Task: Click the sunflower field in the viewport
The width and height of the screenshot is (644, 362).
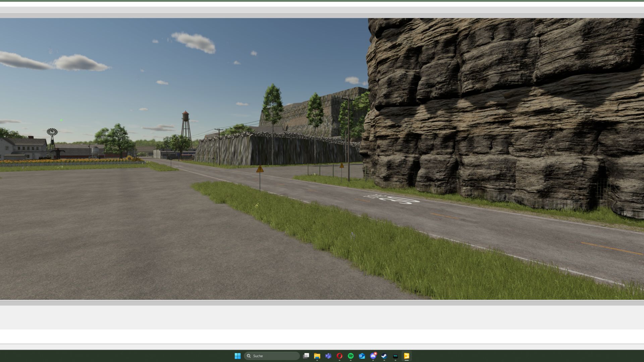Action: (67, 161)
